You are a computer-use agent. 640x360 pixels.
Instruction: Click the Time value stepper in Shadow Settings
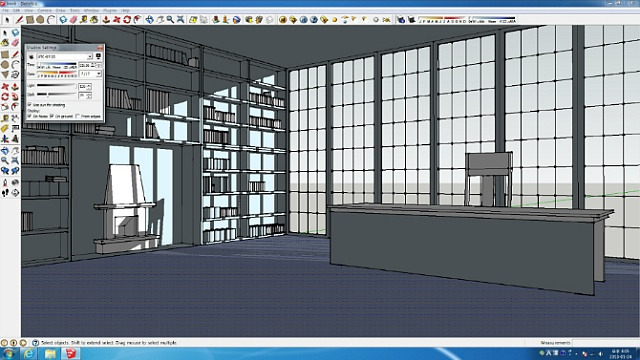[99, 65]
